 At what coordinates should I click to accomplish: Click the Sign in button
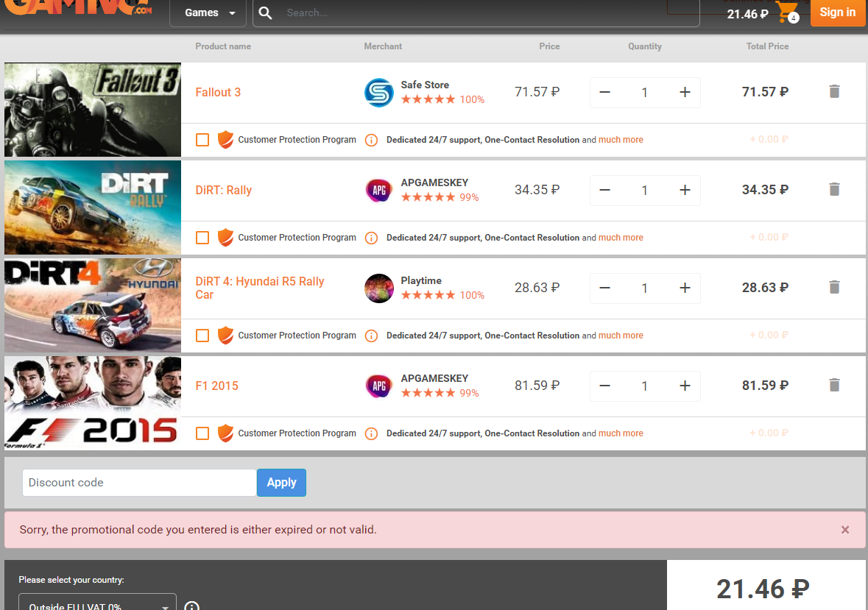pyautogui.click(x=838, y=13)
